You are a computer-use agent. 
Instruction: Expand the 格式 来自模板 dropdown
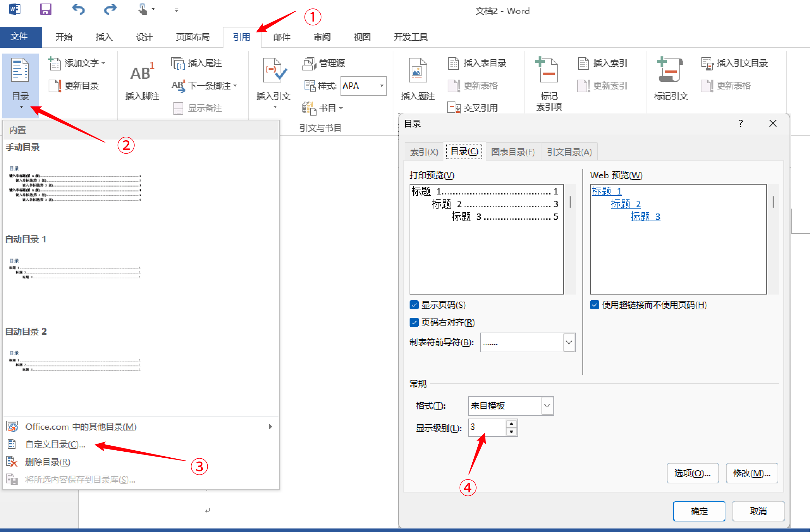coord(546,406)
